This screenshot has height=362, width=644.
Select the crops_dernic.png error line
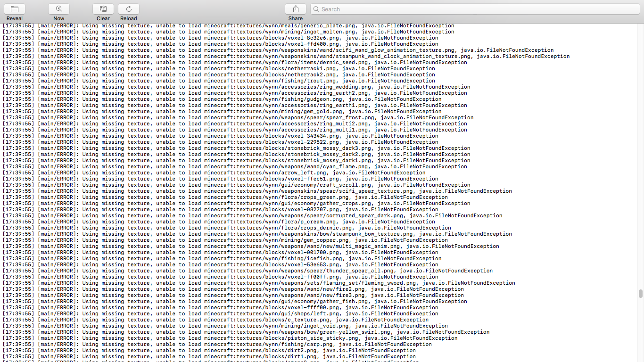227,228
